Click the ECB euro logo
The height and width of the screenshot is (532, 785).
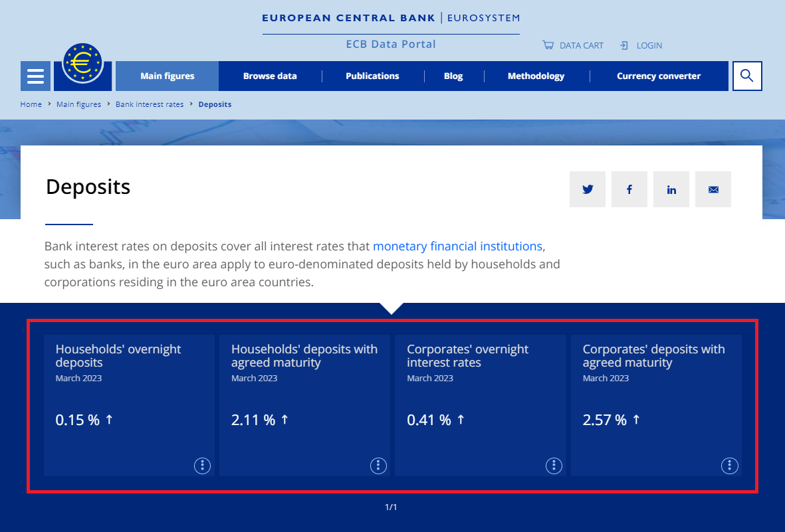[x=82, y=64]
